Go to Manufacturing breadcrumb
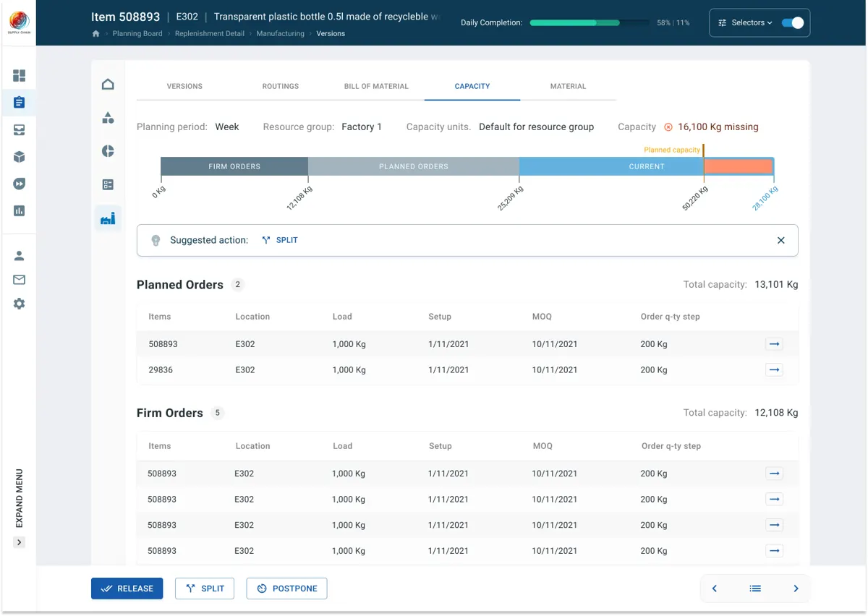 281,34
